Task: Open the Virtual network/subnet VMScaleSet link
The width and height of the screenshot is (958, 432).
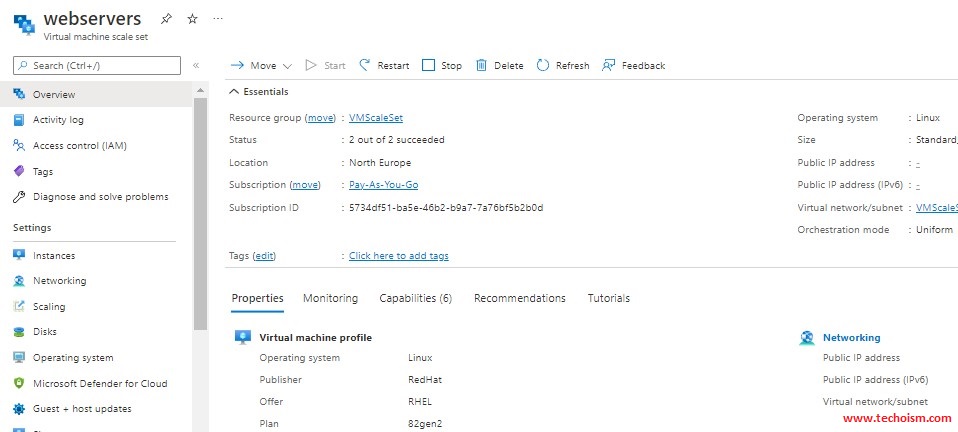Action: click(937, 208)
